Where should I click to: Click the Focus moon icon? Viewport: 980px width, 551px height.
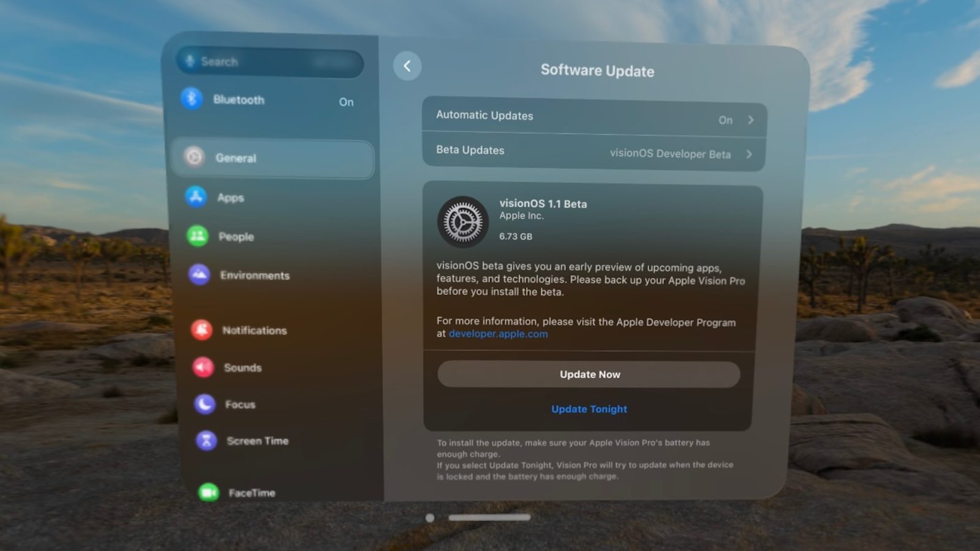point(205,403)
